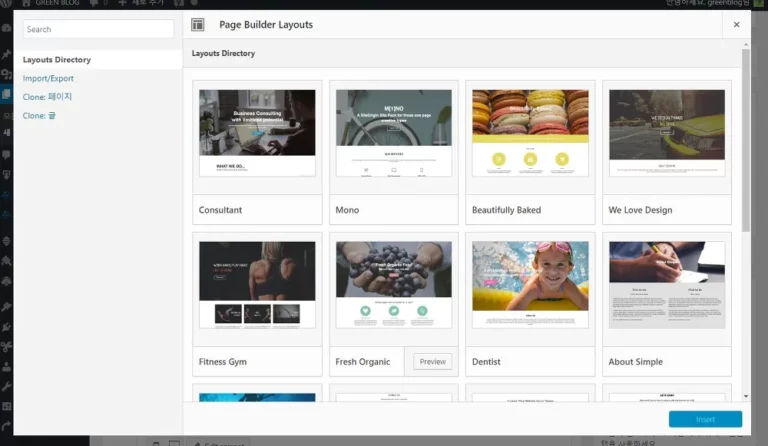768x446 pixels.
Task: Click the Search layouts input field
Action: (98, 29)
